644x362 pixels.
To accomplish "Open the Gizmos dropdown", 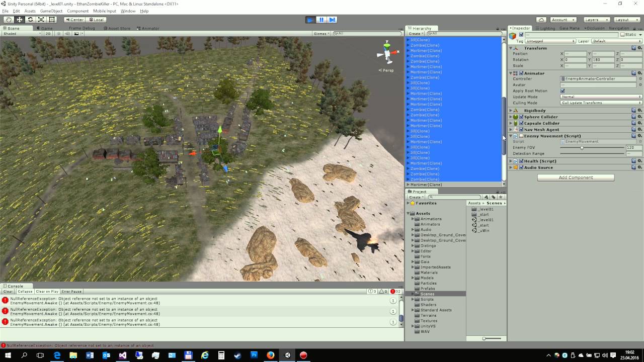I will (x=321, y=34).
